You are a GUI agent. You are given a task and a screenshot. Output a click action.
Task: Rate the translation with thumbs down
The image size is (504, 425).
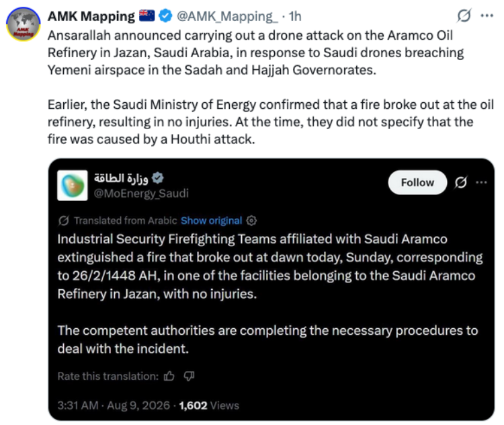point(189,376)
